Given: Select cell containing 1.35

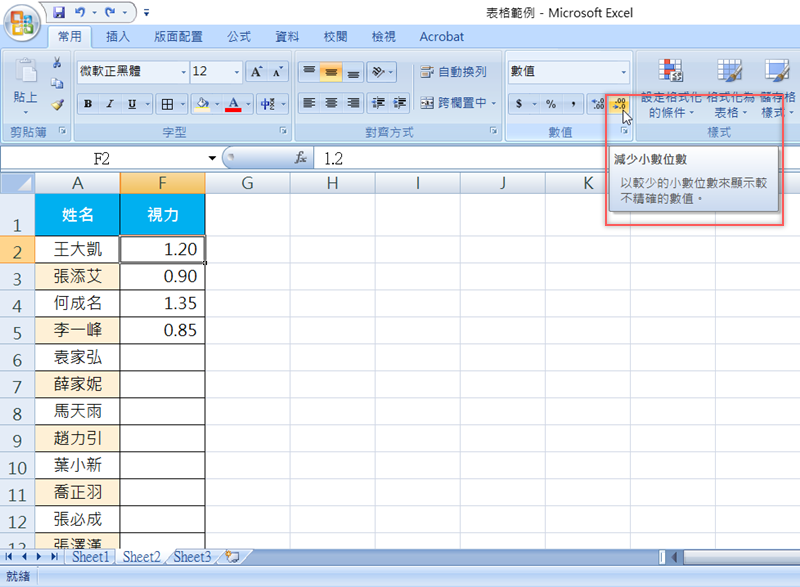Looking at the screenshot, I should 162,303.
